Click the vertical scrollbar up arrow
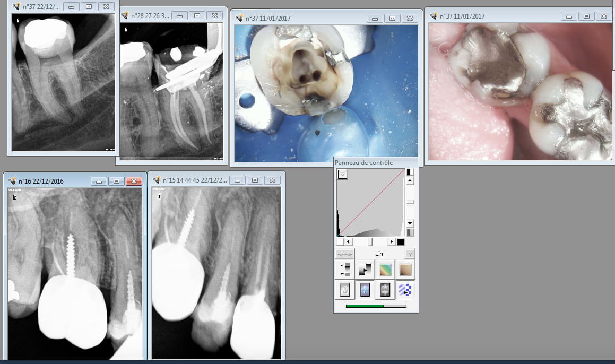 (410, 181)
